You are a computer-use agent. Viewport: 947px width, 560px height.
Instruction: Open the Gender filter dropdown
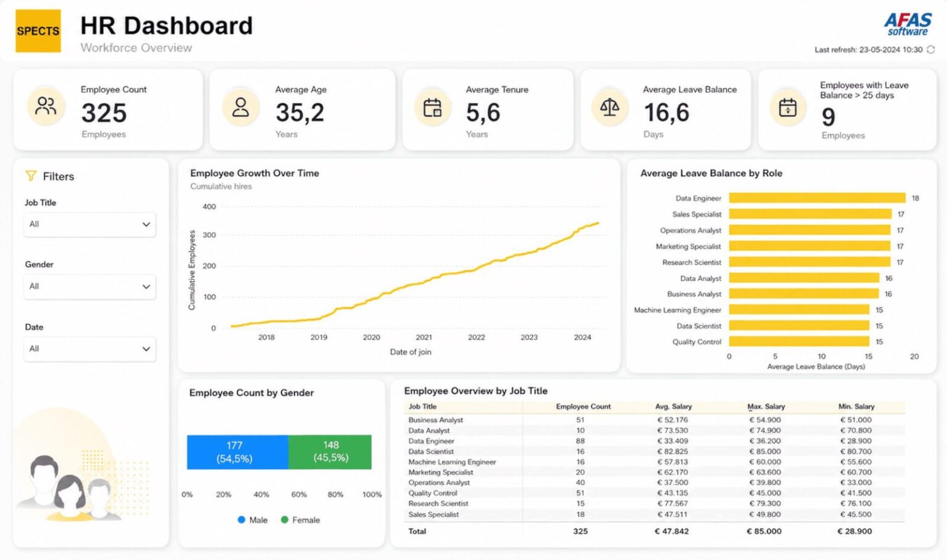pyautogui.click(x=89, y=286)
